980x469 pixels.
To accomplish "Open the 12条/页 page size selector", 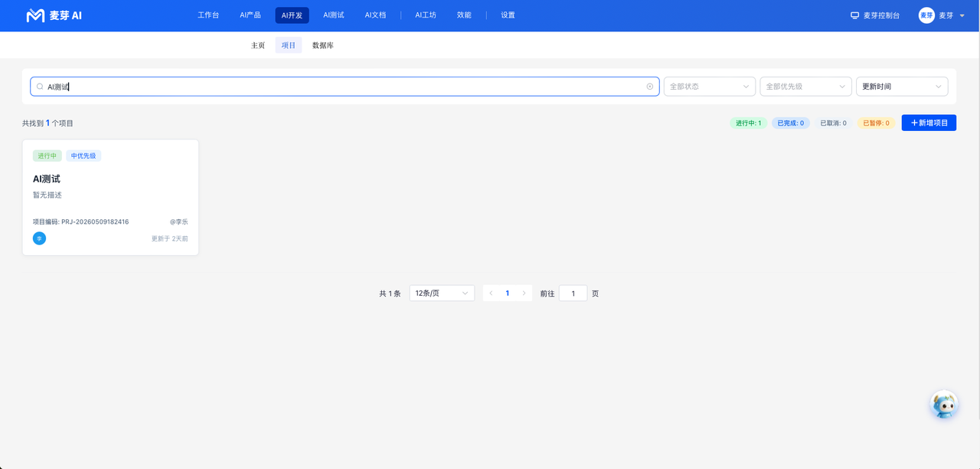I will pos(442,293).
